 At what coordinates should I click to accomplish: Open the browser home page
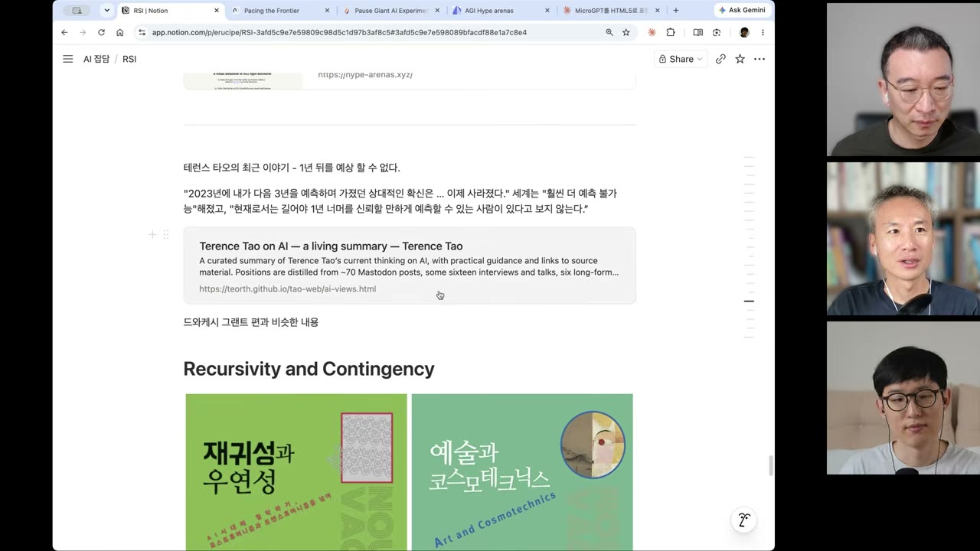[x=119, y=32]
